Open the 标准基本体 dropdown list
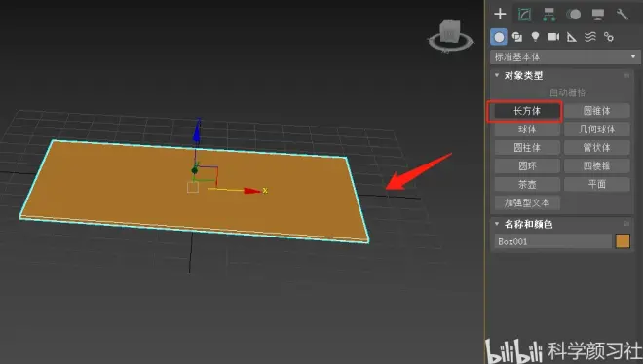Viewport: 643px width, 364px height. point(565,56)
